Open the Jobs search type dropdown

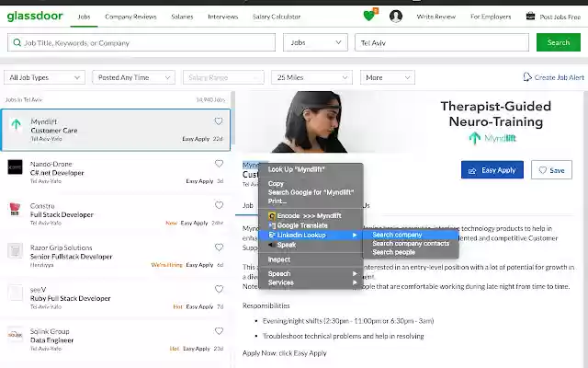315,42
